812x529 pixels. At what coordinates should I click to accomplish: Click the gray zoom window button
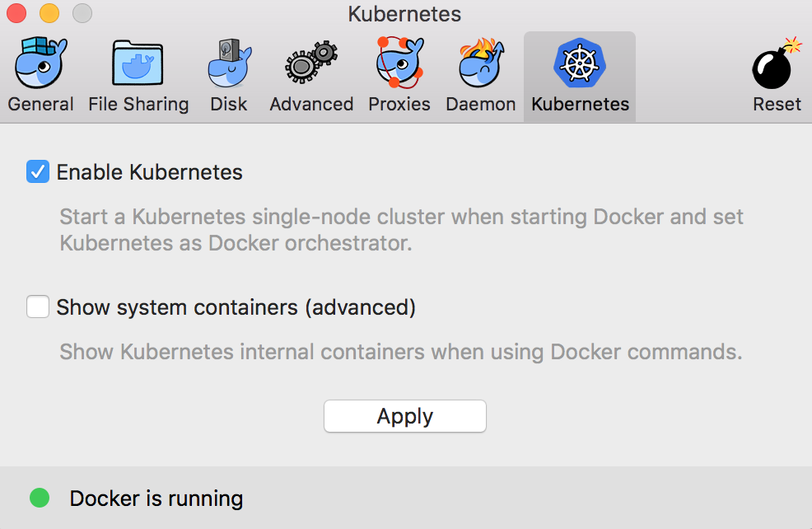[82, 14]
